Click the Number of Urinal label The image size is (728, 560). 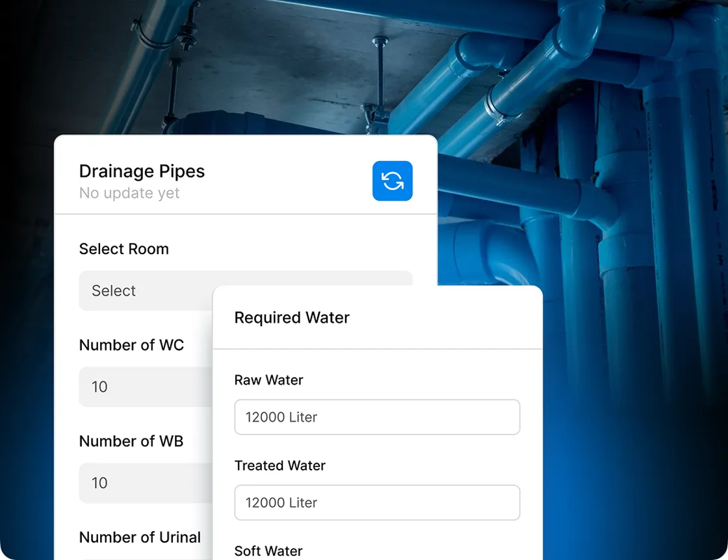tap(140, 537)
